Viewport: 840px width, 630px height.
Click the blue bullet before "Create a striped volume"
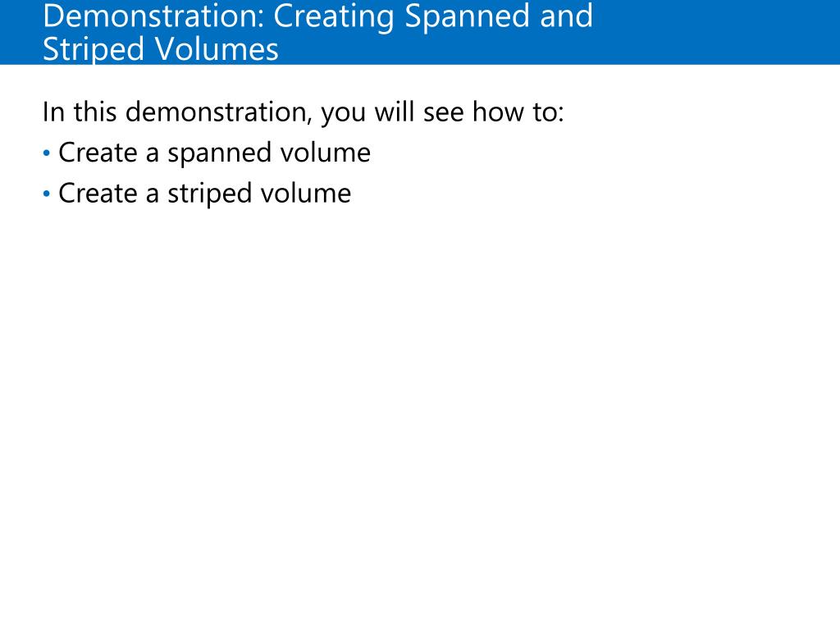pos(47,194)
